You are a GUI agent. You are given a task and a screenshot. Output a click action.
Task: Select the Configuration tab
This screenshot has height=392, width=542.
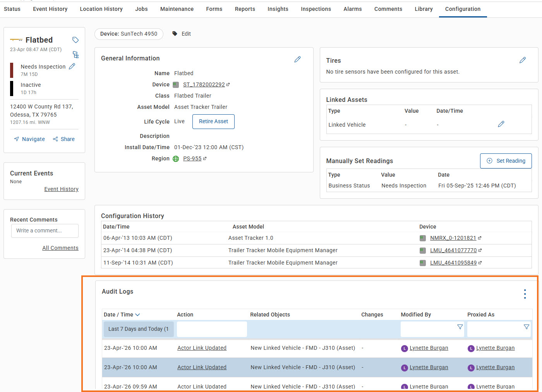point(463,9)
